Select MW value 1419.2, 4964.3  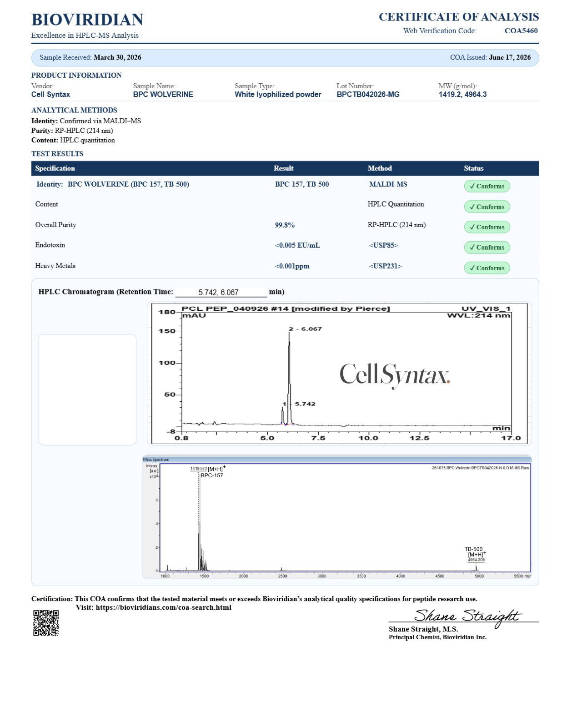coord(462,94)
